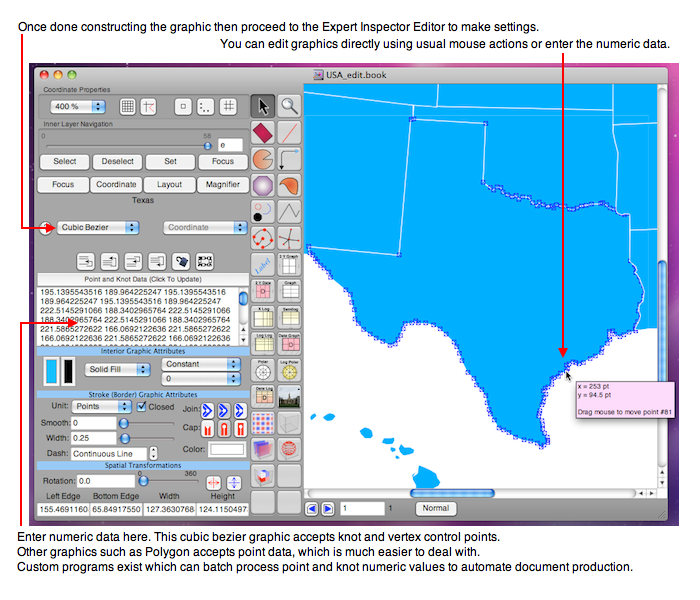The width and height of the screenshot is (700, 600).
Task: Click the Normal button below the canvas
Action: pos(434,508)
